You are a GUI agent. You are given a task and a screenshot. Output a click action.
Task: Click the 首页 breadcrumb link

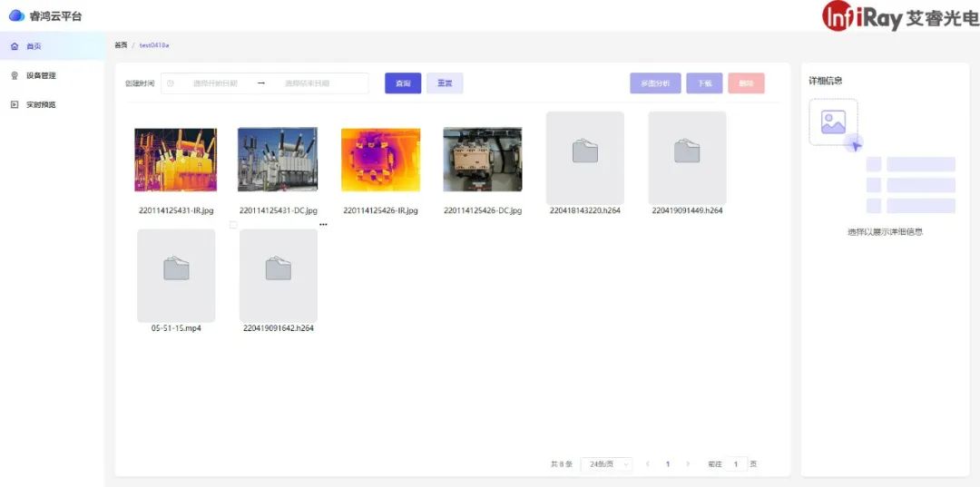pyautogui.click(x=122, y=45)
